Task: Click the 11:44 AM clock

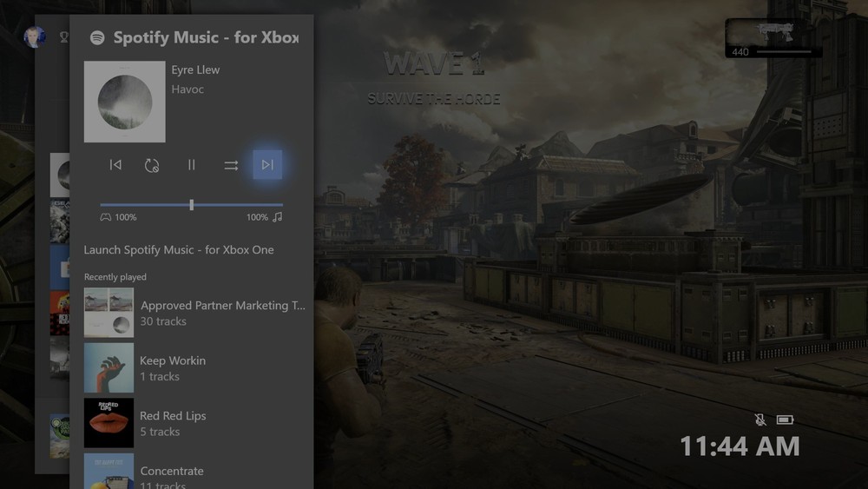Action: pos(739,446)
